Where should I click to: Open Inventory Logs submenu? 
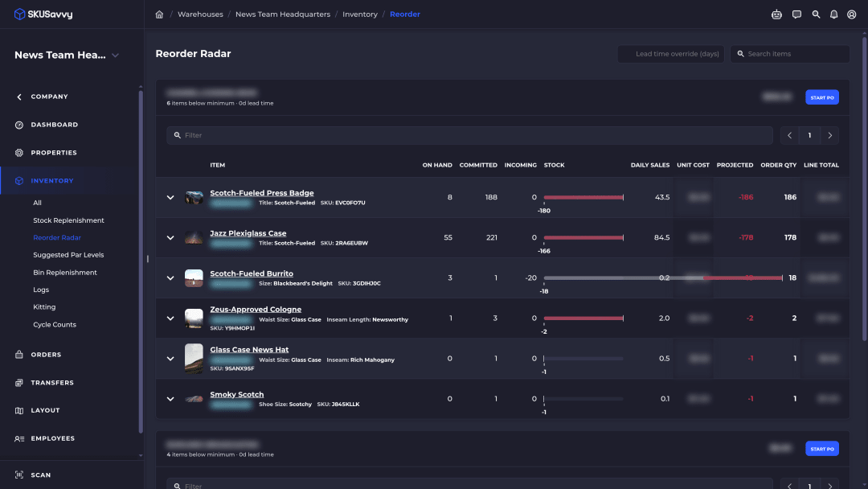click(x=41, y=290)
